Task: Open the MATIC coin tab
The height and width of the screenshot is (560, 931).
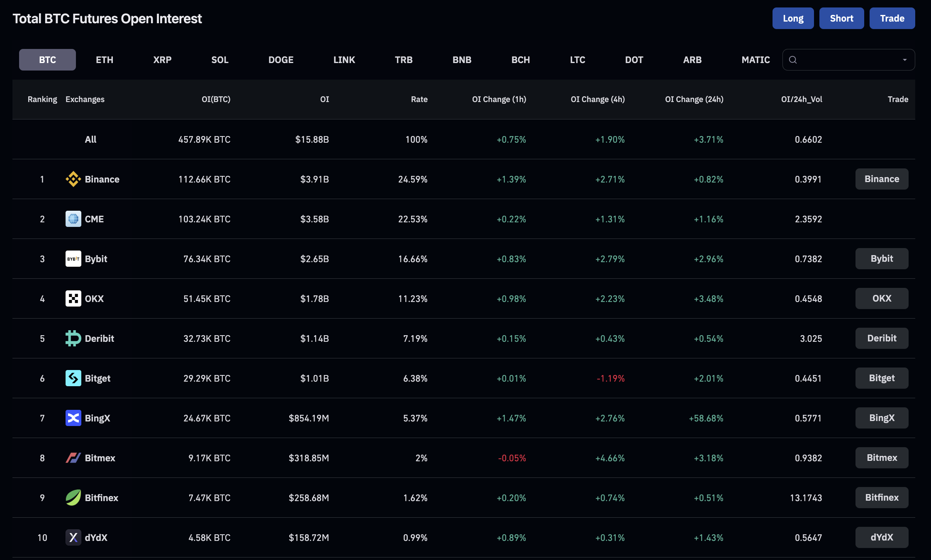Action: [x=756, y=60]
